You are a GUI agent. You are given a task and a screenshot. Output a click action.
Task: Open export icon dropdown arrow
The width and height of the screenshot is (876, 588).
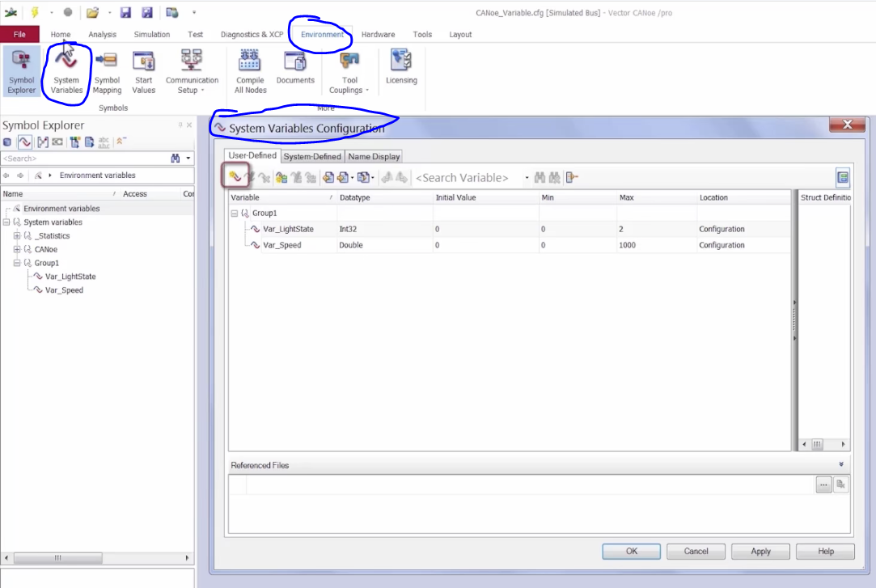tap(352, 178)
